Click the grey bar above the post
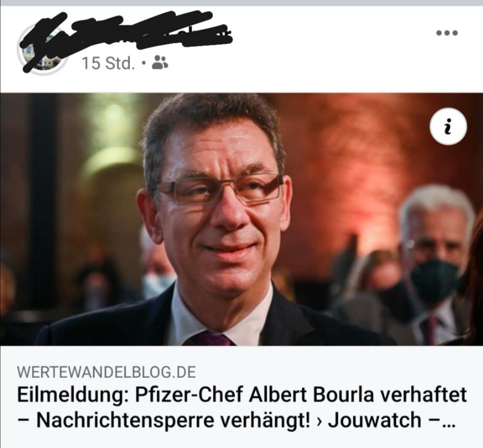 (241, 3)
